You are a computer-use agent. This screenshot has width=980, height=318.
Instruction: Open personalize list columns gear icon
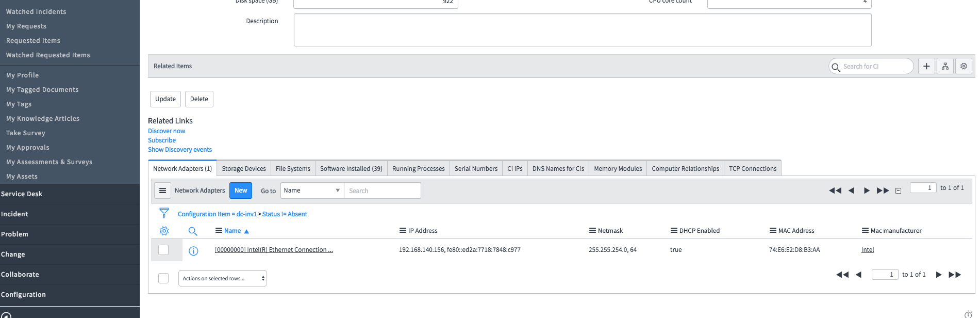tap(164, 231)
